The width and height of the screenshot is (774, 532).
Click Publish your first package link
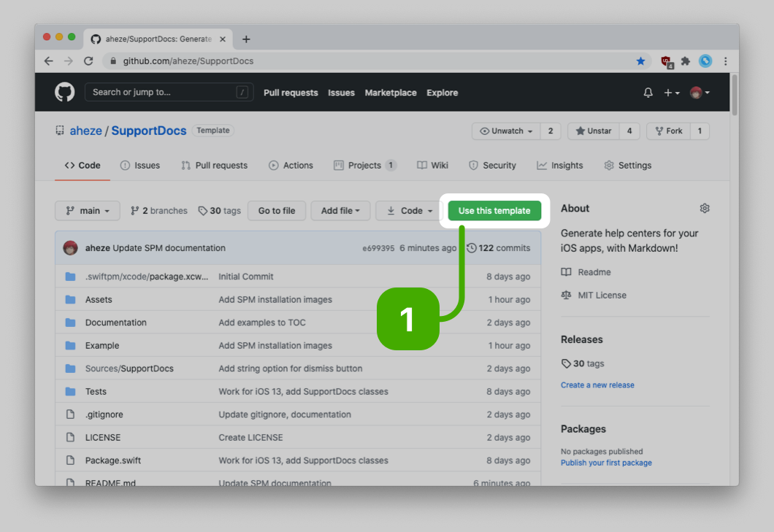pyautogui.click(x=606, y=463)
